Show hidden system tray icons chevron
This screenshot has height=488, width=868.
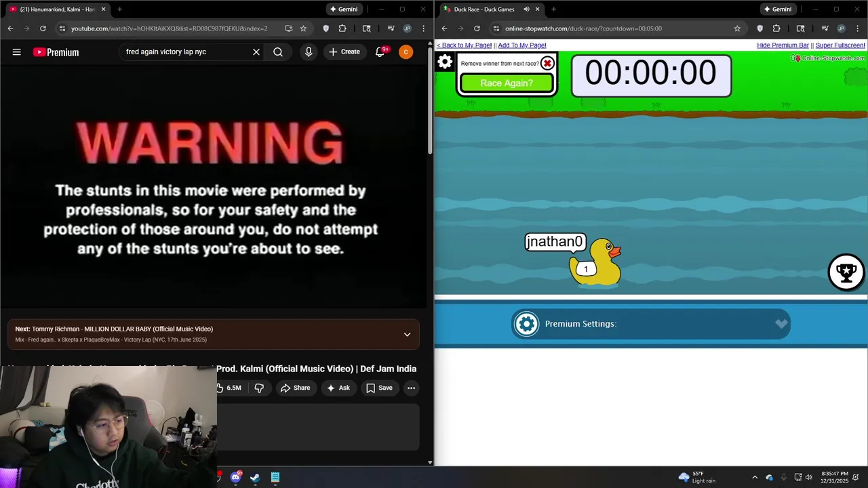click(755, 477)
